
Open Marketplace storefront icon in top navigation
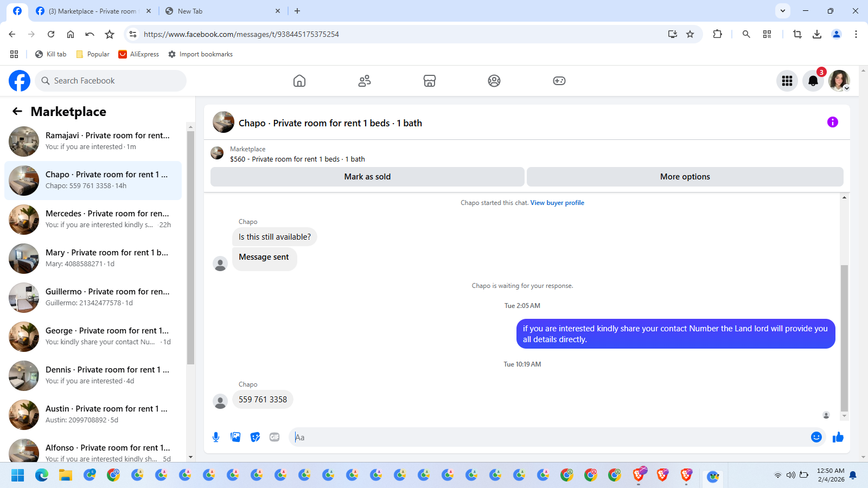coord(430,81)
